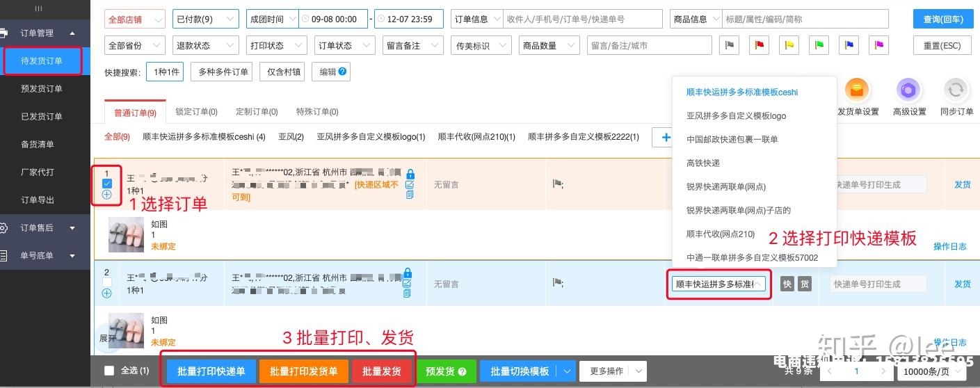Open 高级设置 purple hexagon icon

[908, 90]
